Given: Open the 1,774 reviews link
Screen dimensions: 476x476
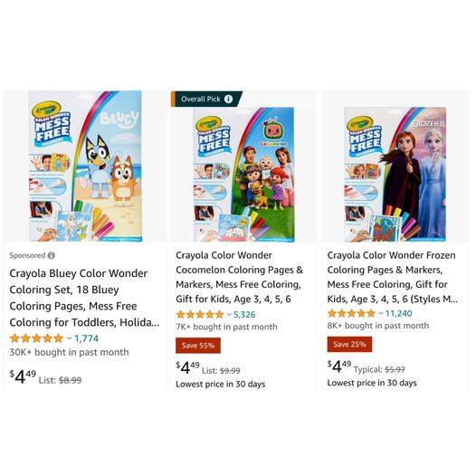Looking at the screenshot, I should 87,338.
